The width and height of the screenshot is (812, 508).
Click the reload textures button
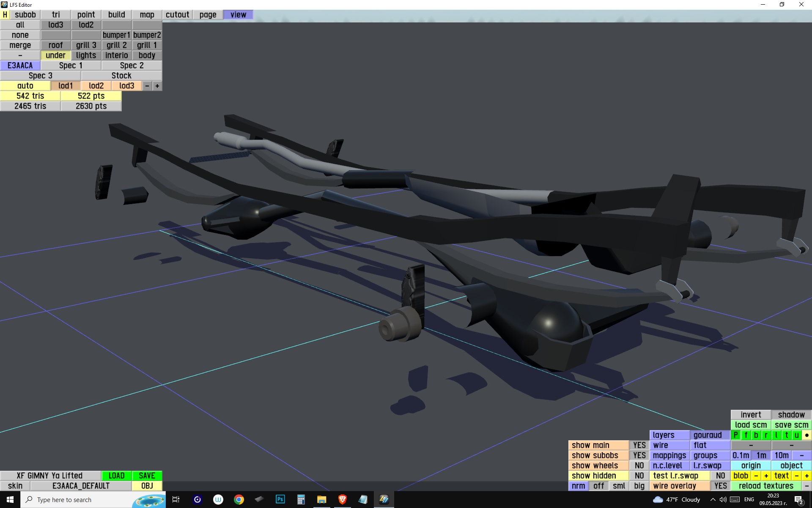tap(766, 486)
